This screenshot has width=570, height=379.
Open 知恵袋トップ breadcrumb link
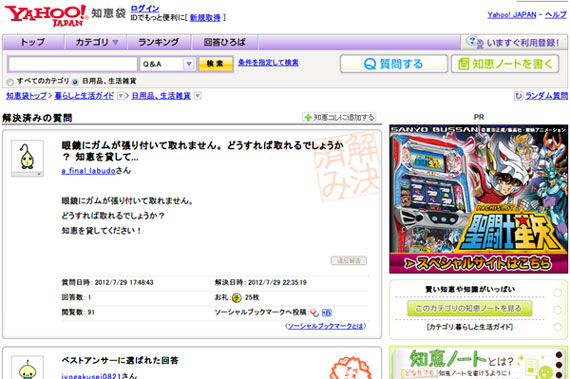(x=26, y=96)
